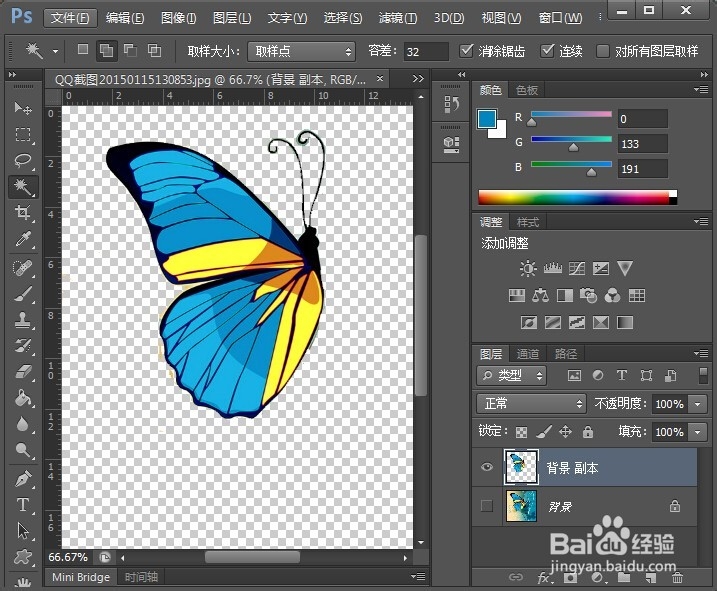This screenshot has height=591, width=717.
Task: Add Curves adjustment
Action: click(x=577, y=268)
